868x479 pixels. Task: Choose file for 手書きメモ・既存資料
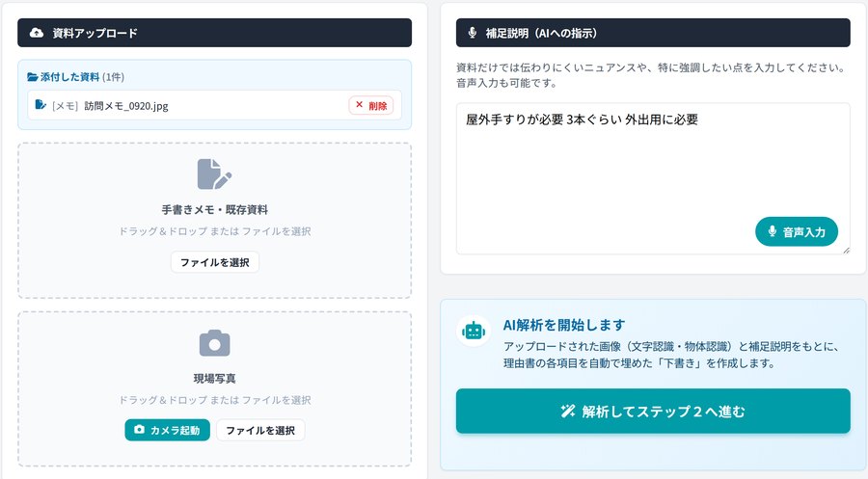pyautogui.click(x=215, y=262)
